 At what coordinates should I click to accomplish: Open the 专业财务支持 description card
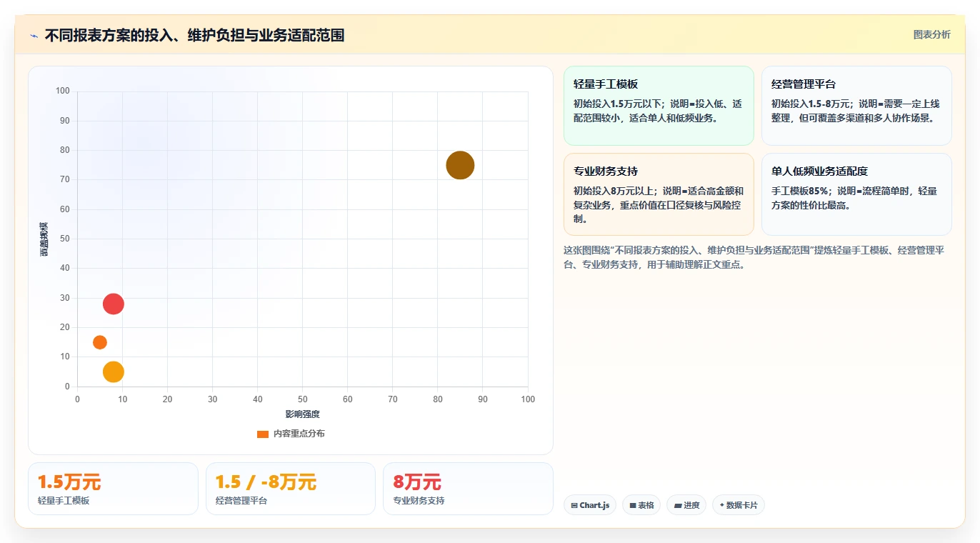pyautogui.click(x=659, y=194)
